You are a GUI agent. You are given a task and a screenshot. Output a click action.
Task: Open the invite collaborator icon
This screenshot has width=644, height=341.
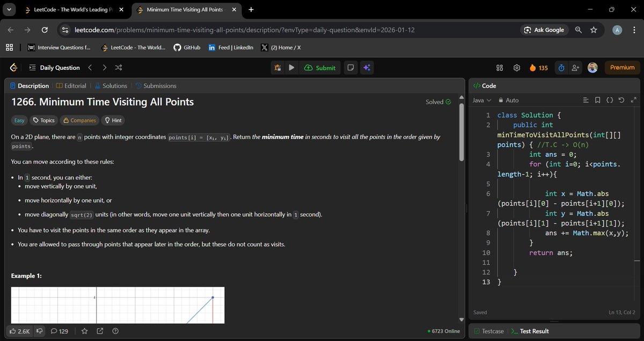point(576,68)
